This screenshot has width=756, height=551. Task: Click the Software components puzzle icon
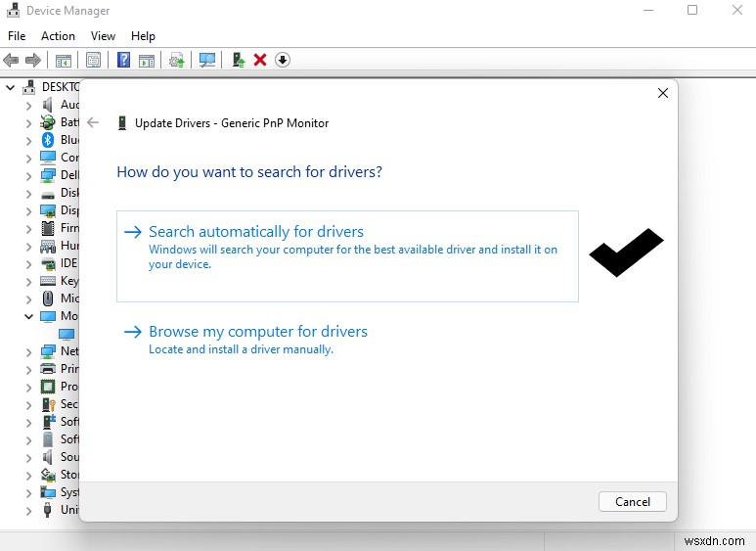tap(48, 422)
